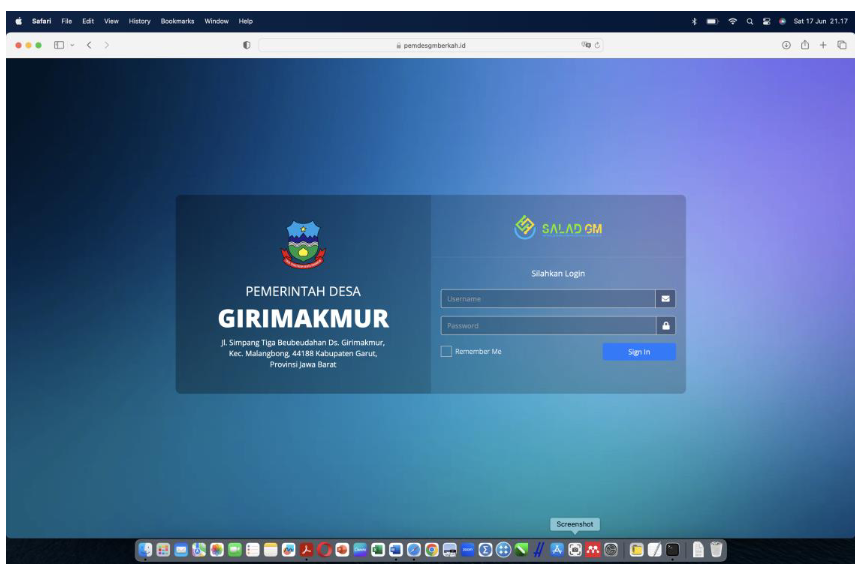This screenshot has height=568, width=855.
Task: Enable the Remember Me checkbox
Action: tap(446, 351)
